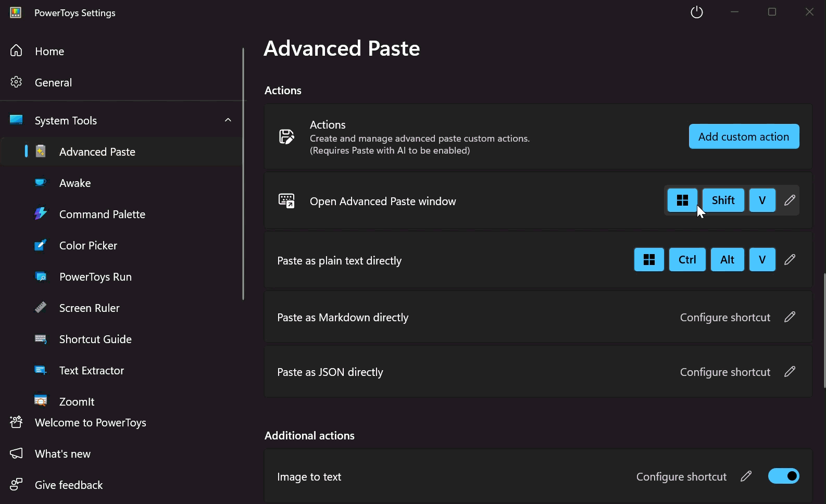Viewport: 826px width, 504px height.
Task: Click the Shortcut Guide keyboard icon
Action: click(x=41, y=339)
